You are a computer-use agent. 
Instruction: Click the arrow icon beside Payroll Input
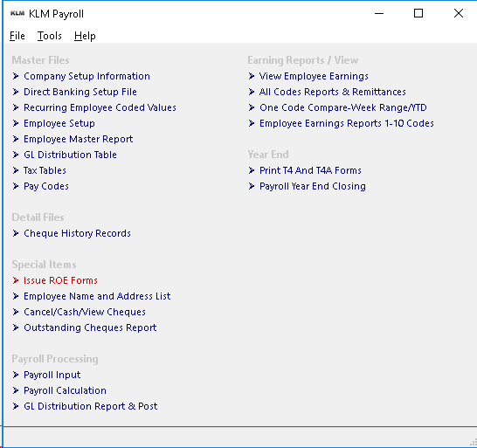pyautogui.click(x=16, y=375)
